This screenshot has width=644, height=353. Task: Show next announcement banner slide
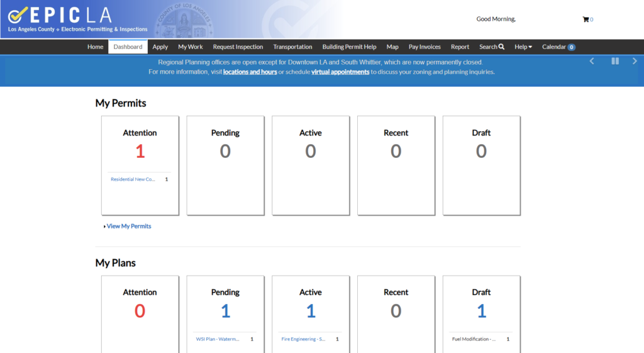[635, 61]
